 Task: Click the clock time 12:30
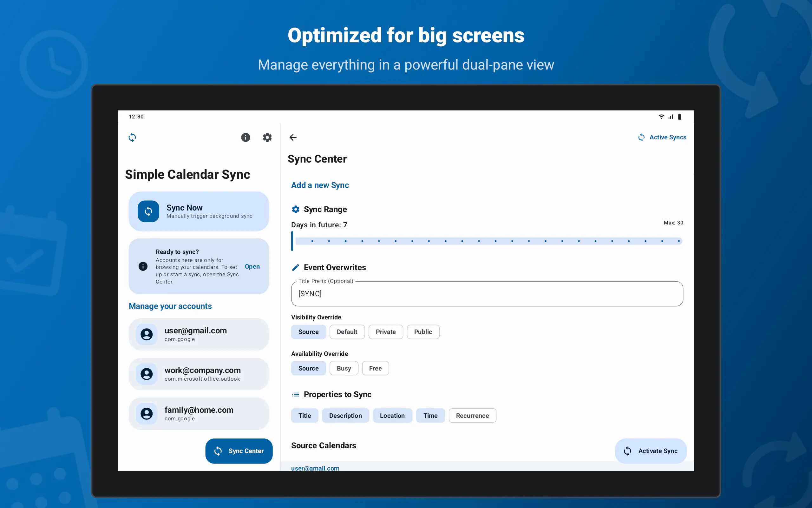pyautogui.click(x=136, y=117)
